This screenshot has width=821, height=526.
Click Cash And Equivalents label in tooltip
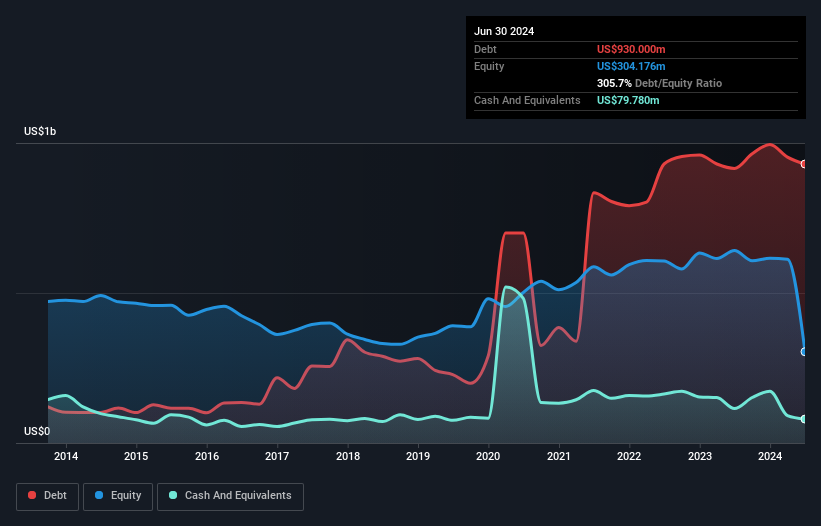(x=527, y=100)
